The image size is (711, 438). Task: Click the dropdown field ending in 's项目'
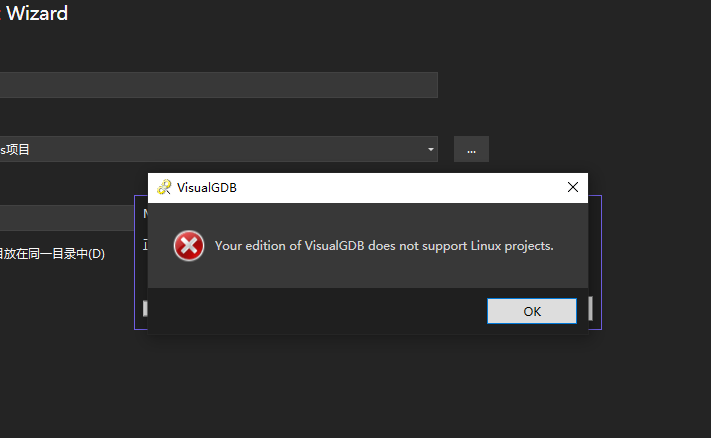point(219,149)
